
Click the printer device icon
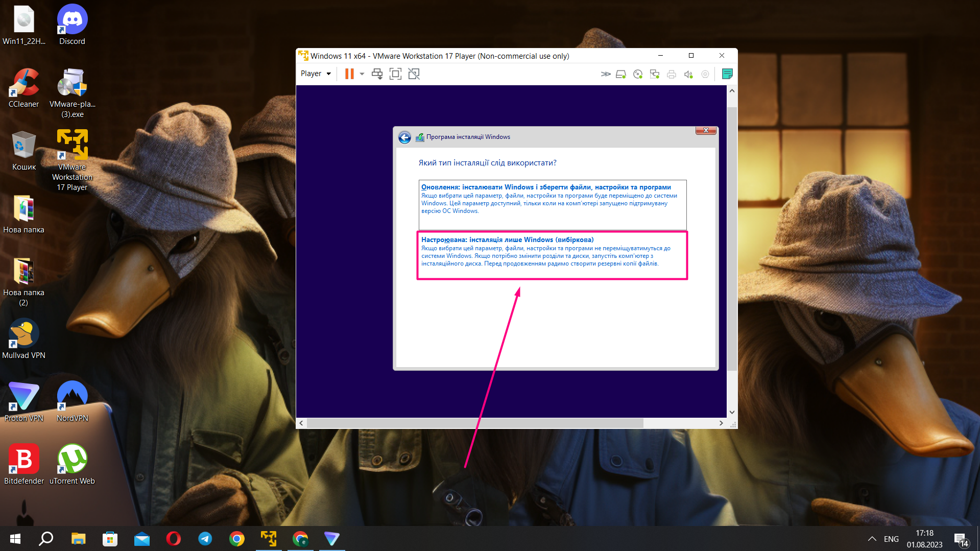tap(672, 74)
